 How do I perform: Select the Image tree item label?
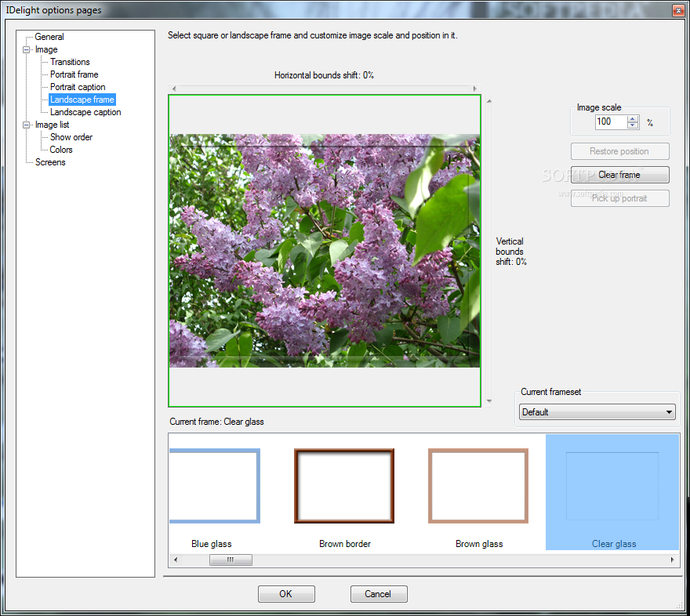pyautogui.click(x=46, y=49)
